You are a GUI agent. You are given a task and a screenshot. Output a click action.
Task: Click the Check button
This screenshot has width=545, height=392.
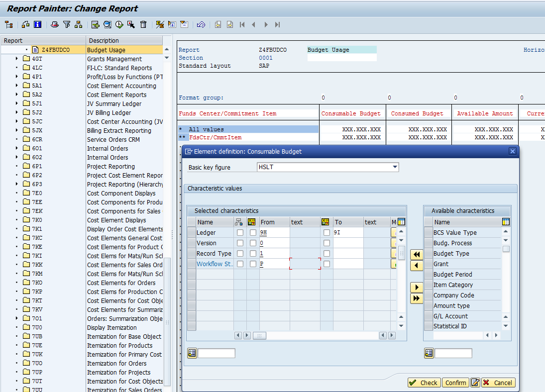point(424,383)
